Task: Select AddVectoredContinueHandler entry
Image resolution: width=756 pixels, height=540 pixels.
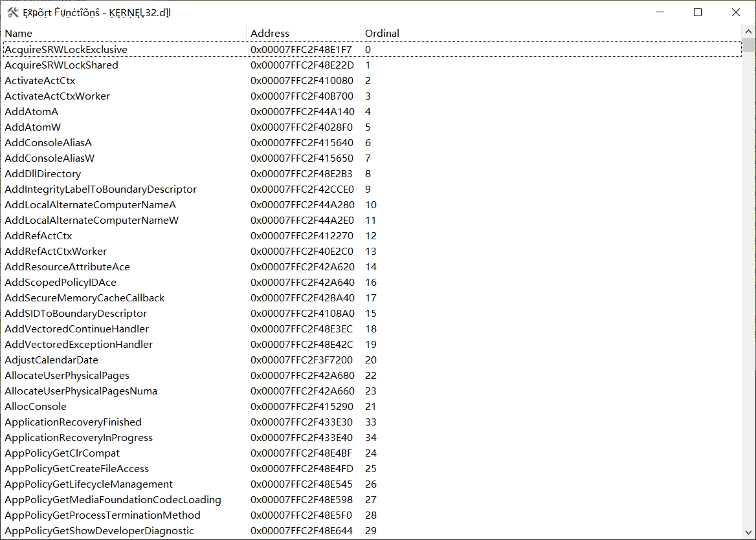Action: pyautogui.click(x=372, y=329)
